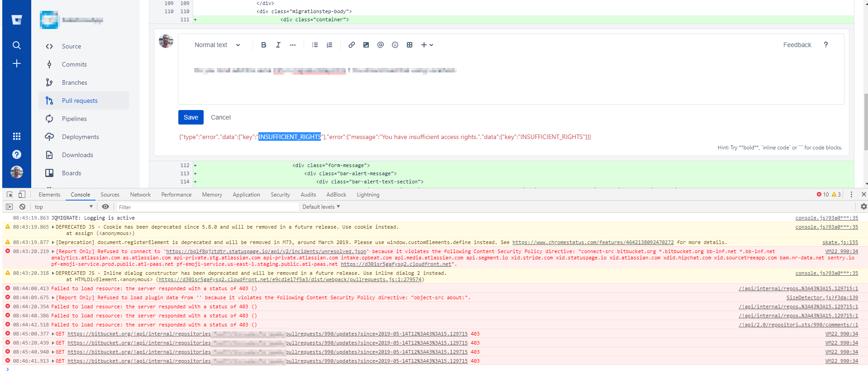Expand the document.registerElement deprecation message
The height and width of the screenshot is (374, 868).
(x=53, y=242)
